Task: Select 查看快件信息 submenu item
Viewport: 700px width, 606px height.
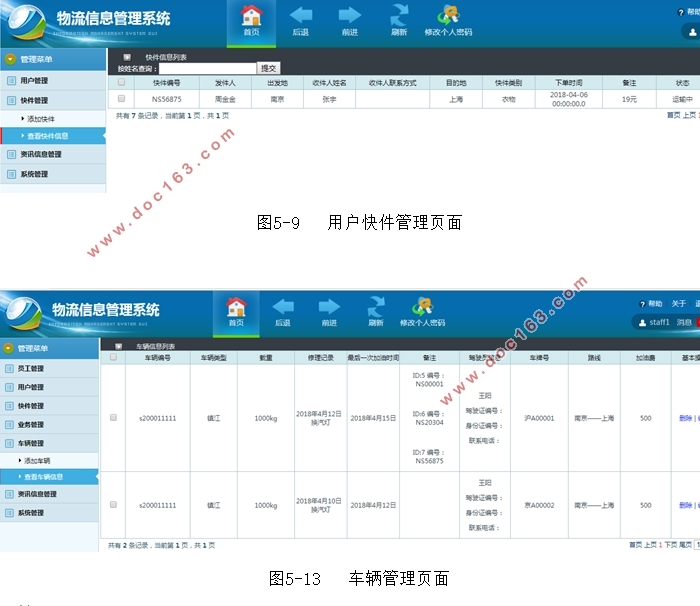Action: pyautogui.click(x=53, y=136)
